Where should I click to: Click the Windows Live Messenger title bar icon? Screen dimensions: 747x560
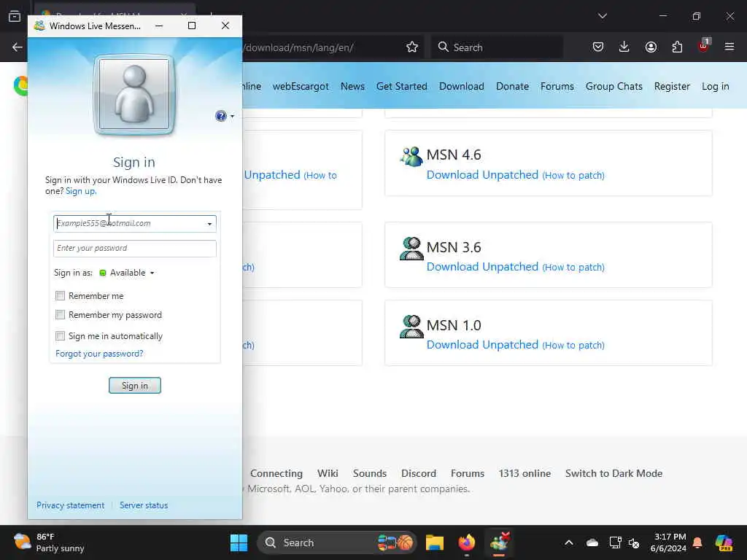click(39, 26)
